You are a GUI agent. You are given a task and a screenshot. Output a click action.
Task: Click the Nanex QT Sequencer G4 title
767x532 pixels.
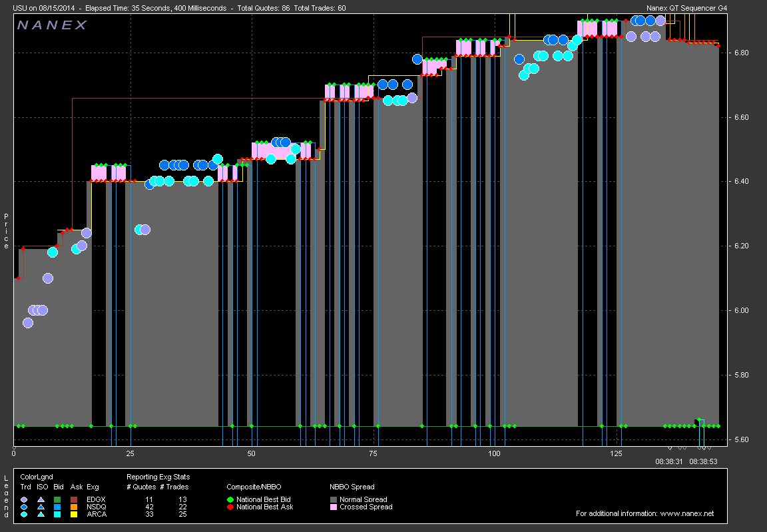click(x=687, y=8)
